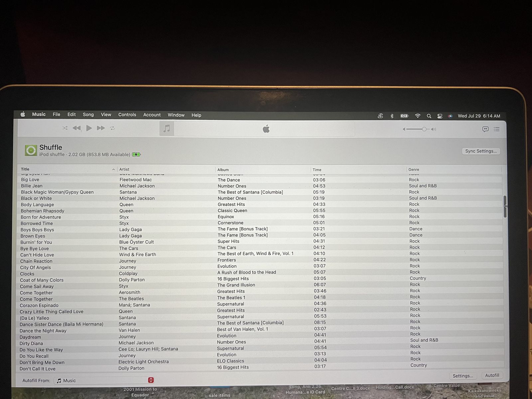
Task: Skip to previous track
Action: [x=76, y=128]
